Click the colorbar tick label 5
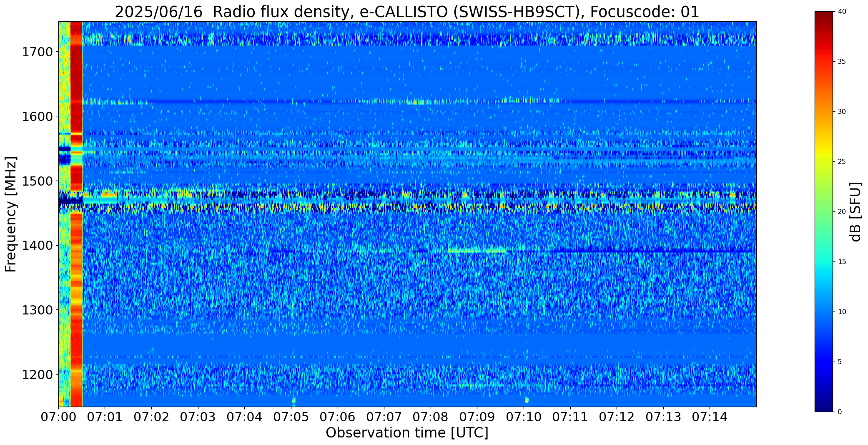This screenshot has width=868, height=445. pyautogui.click(x=840, y=362)
